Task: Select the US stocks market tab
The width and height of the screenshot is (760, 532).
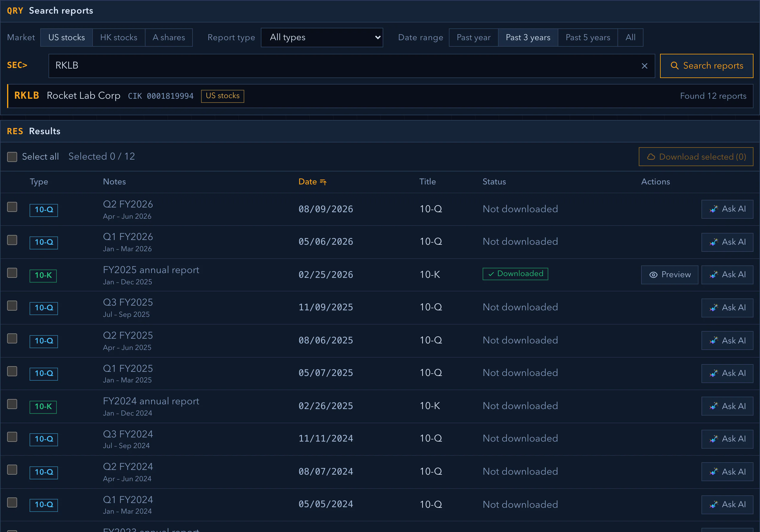Action: point(67,37)
